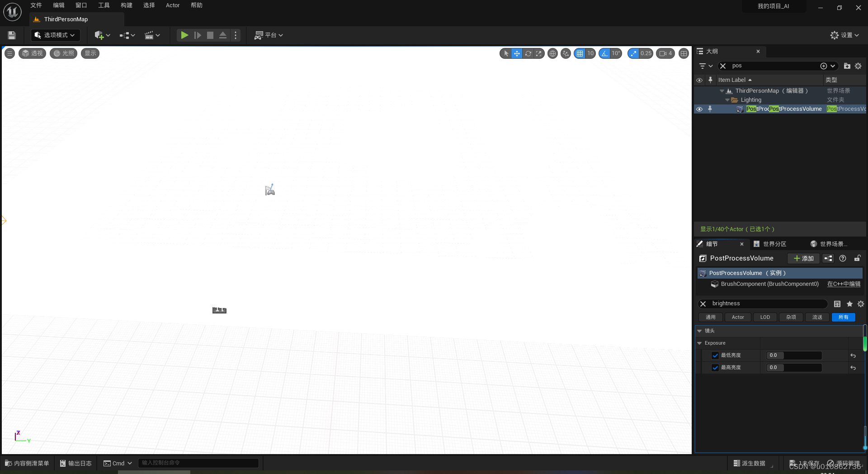The width and height of the screenshot is (868, 474).
Task: Open the play options three-dot menu
Action: 236,35
